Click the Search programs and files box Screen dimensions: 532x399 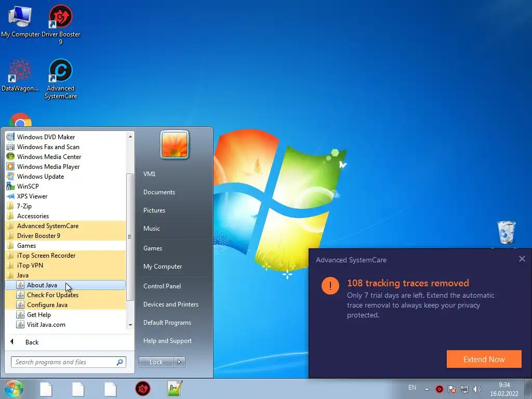[x=69, y=362]
